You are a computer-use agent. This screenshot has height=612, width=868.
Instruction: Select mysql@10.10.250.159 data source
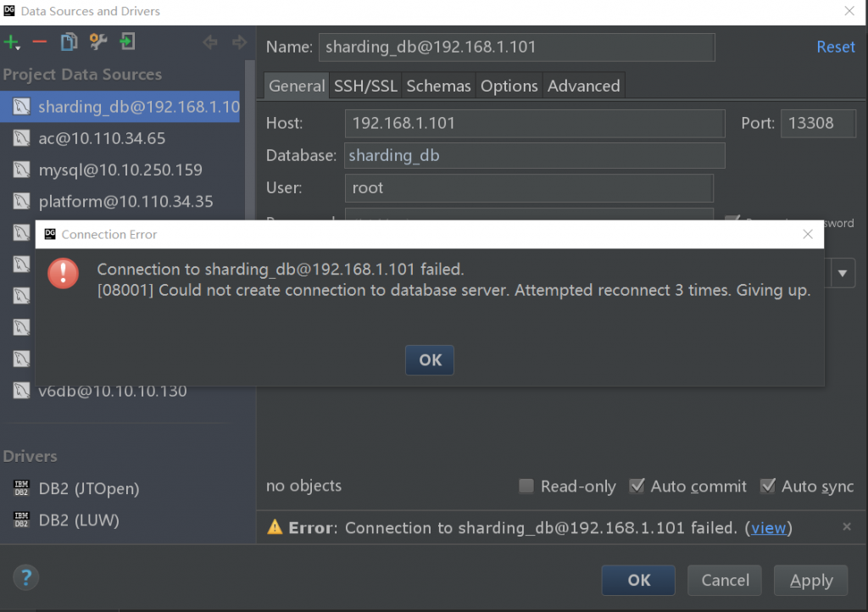120,170
